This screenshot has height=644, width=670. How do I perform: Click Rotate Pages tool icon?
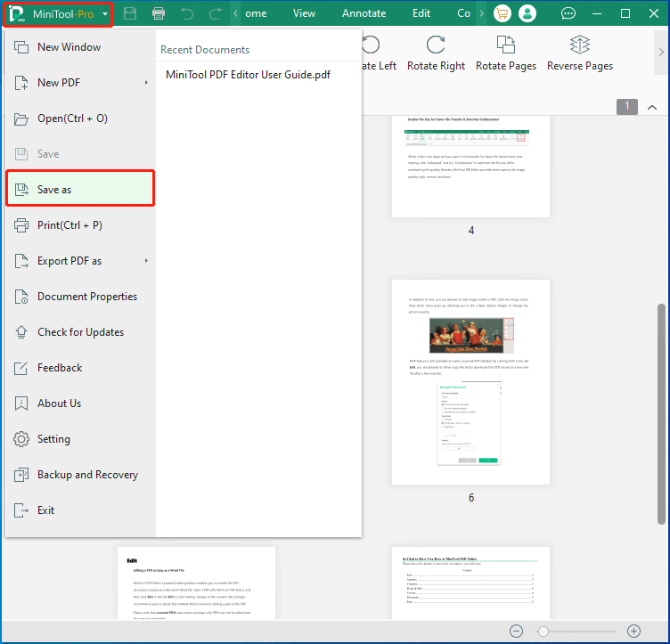pos(506,45)
